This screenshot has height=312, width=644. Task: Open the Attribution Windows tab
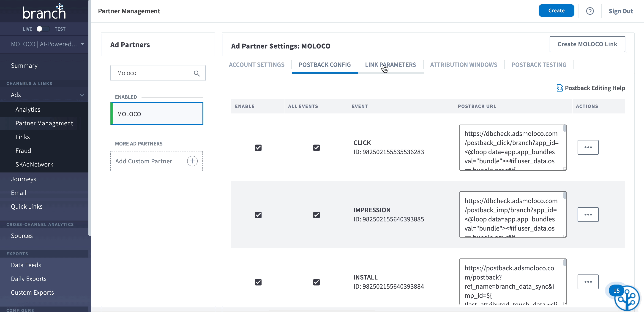pyautogui.click(x=463, y=65)
